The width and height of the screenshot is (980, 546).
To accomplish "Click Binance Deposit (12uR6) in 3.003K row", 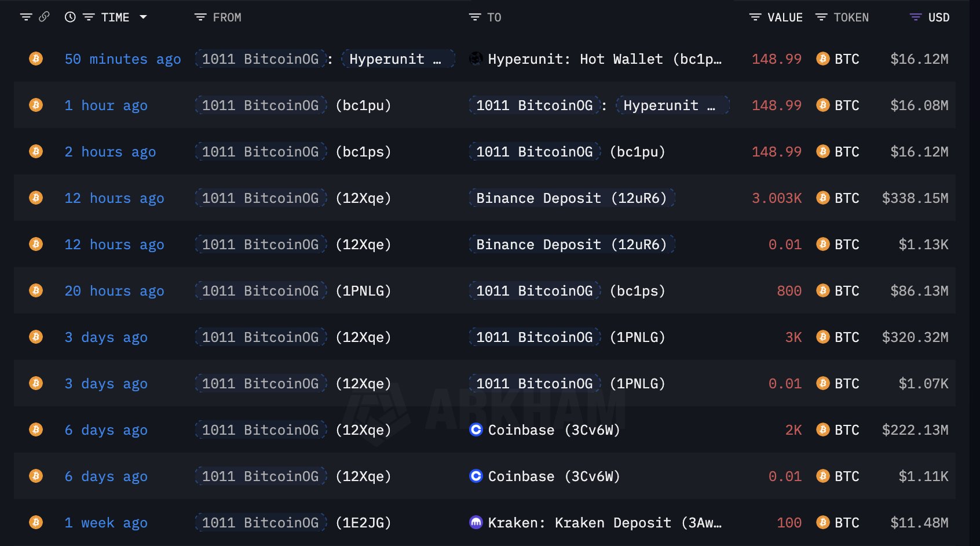I will [571, 198].
